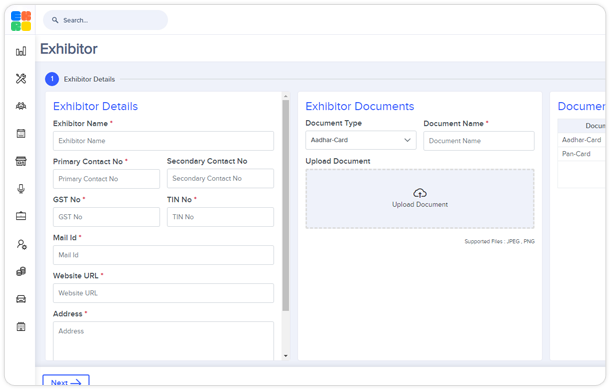Select the Pan-Card row in documents table

tap(582, 154)
